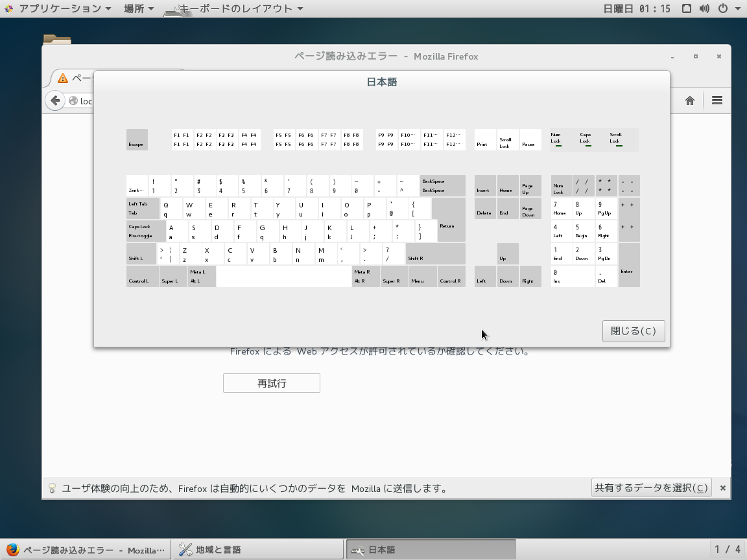Click the Delete key
Screen dimensions: 747x560
(x=485, y=208)
